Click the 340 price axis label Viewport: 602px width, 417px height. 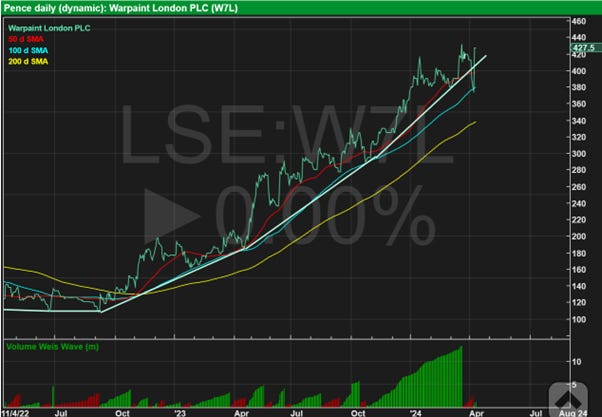coord(579,121)
